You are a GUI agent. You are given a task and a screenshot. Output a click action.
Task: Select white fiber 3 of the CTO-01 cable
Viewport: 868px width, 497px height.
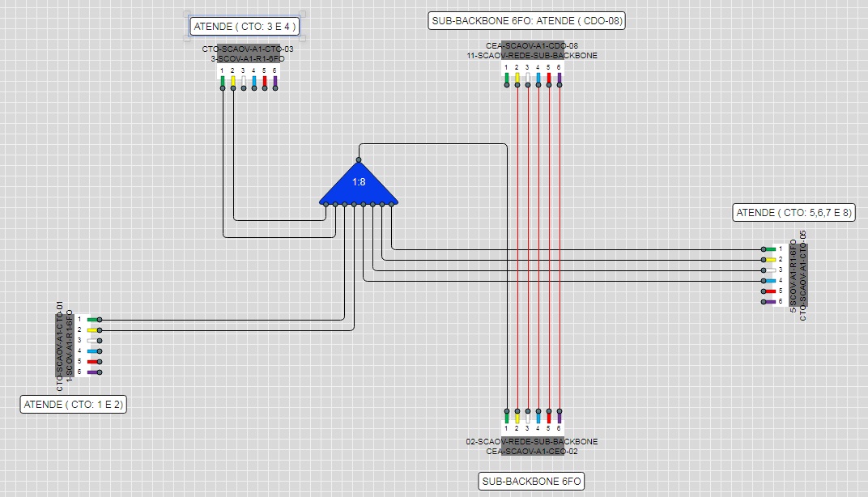click(92, 341)
